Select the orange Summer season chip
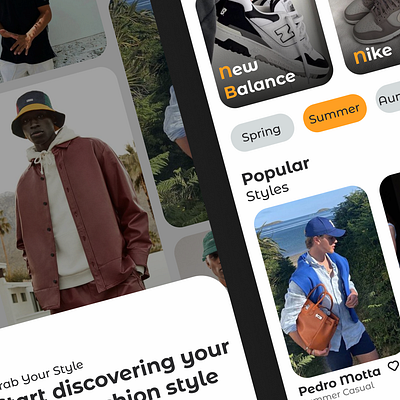The height and width of the screenshot is (400, 400). pos(334,113)
